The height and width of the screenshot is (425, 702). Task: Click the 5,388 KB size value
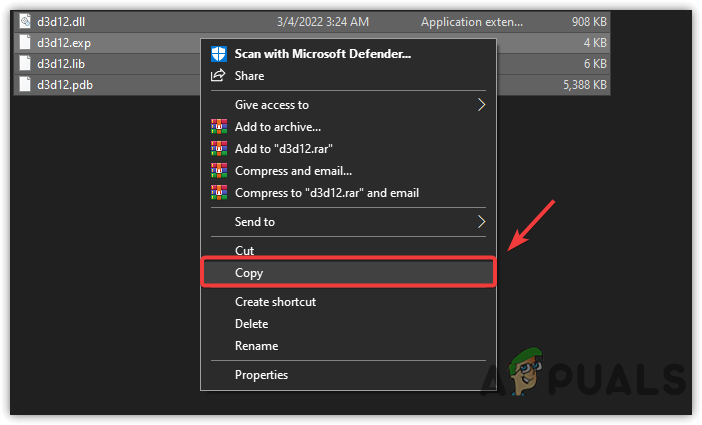pyautogui.click(x=585, y=85)
